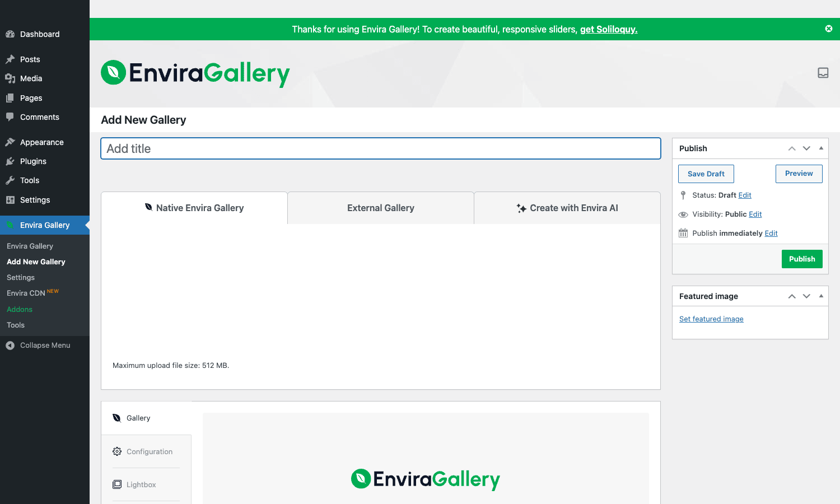Click the sparkle icon on Envira AI tab
Viewport: 840px width, 504px height.
(x=521, y=208)
